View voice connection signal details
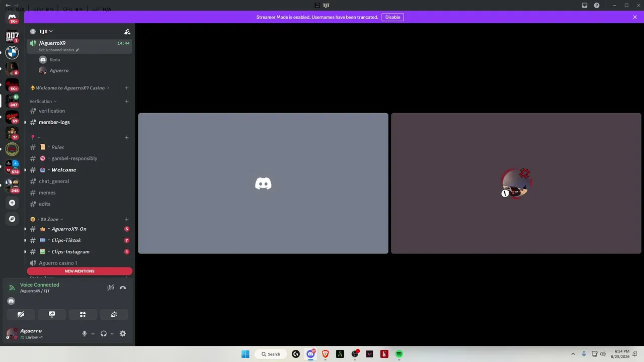The image size is (644, 362). pyautogui.click(x=12, y=288)
